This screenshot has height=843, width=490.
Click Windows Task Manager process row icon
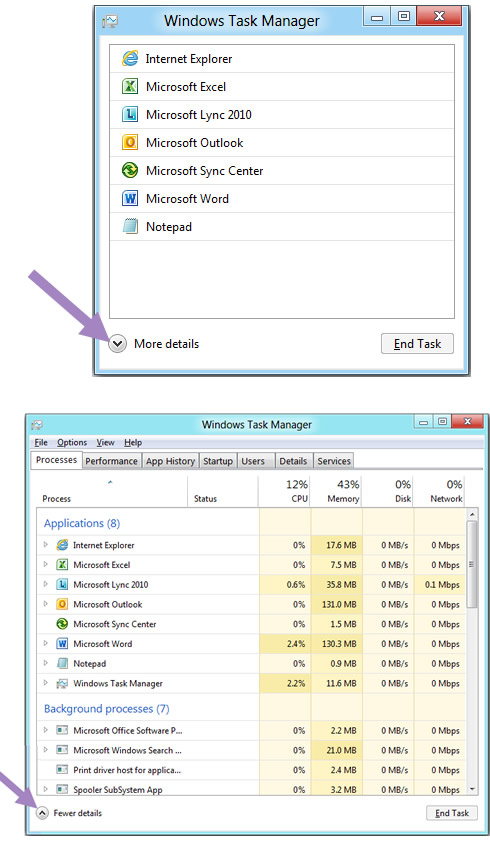coord(62,683)
